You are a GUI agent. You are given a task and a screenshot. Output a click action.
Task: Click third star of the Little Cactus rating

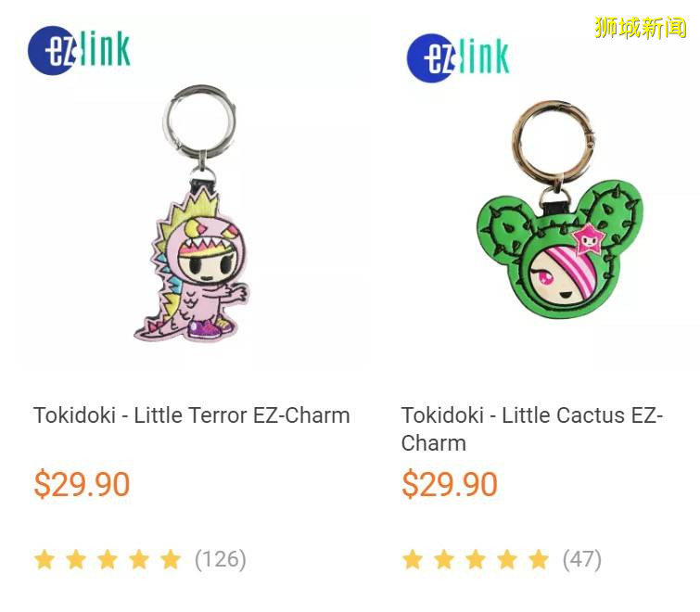[476, 559]
